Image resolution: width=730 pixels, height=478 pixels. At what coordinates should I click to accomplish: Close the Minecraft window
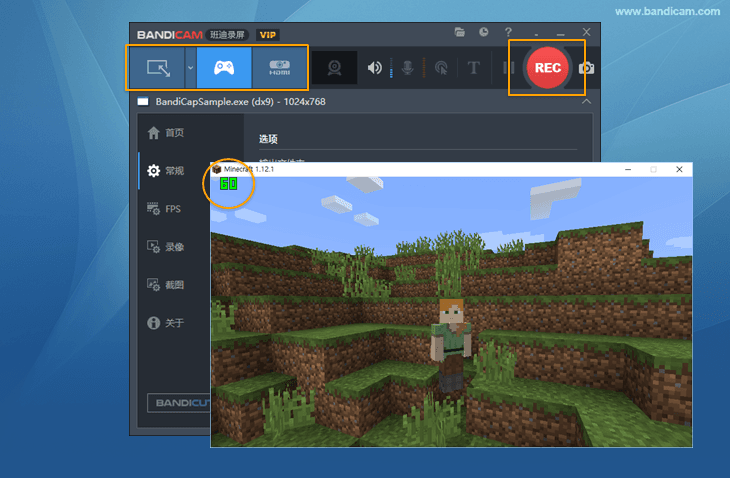(679, 169)
